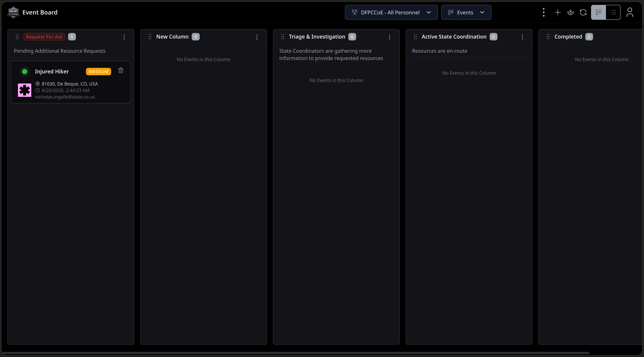
Task: Click the plus icon to add new
Action: [x=557, y=12]
